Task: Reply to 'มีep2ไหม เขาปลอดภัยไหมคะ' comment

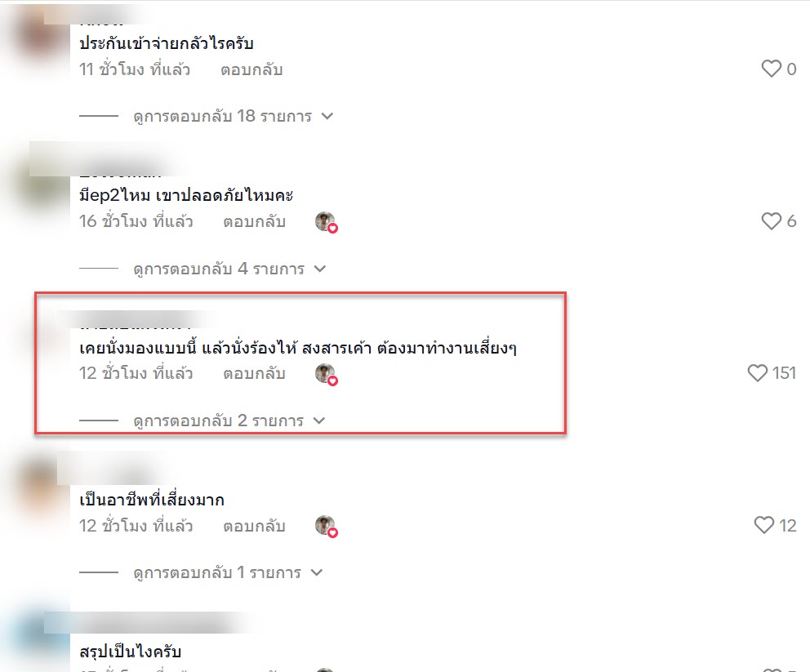Action: click(254, 222)
